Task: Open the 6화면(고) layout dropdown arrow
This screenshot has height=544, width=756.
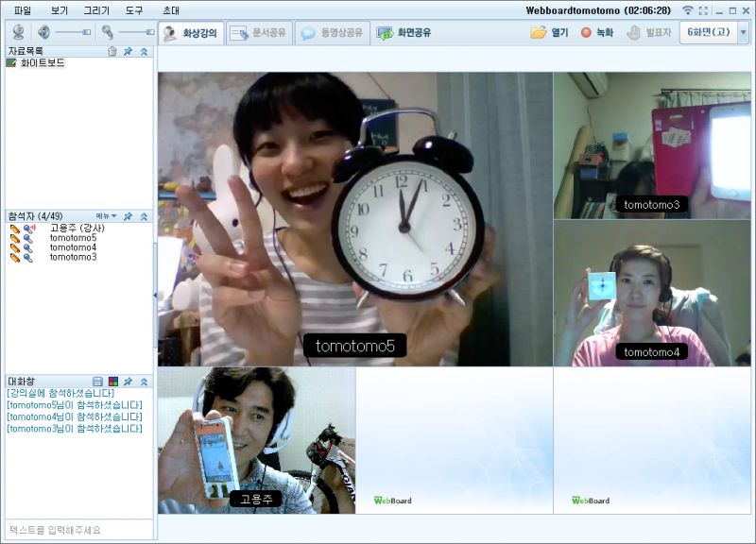Action: pos(743,32)
